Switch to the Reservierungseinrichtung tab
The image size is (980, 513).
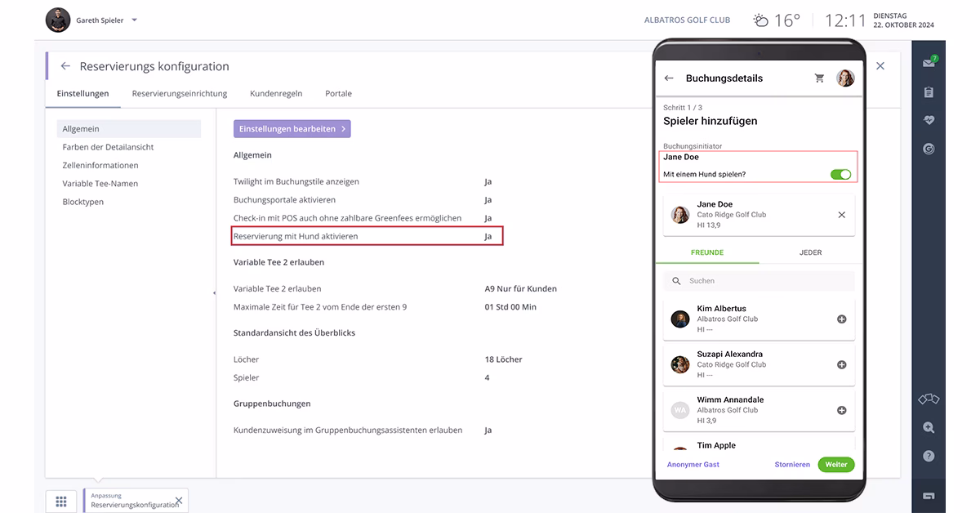pyautogui.click(x=180, y=94)
